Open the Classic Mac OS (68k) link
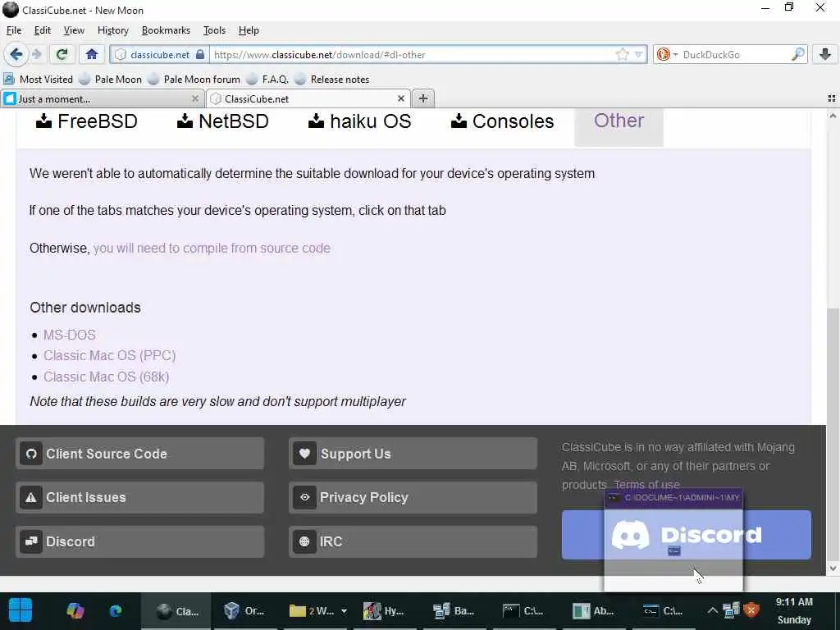 point(106,377)
